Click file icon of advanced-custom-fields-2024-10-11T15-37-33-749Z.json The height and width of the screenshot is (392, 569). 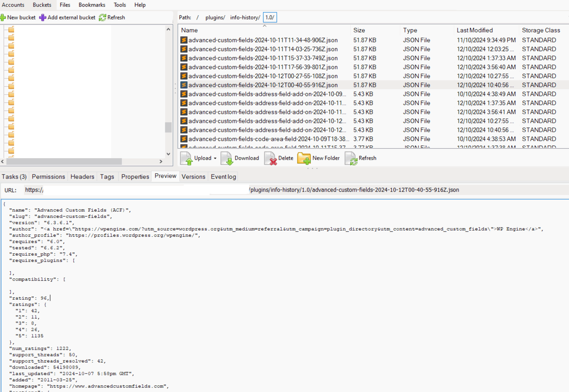(x=184, y=58)
